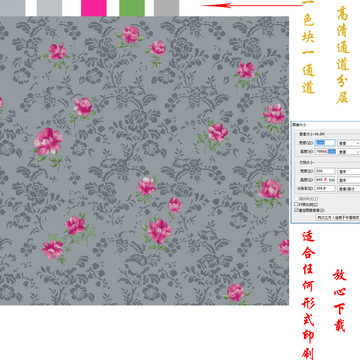
Task: Select the resolution field showing 304.8
Action: (325, 189)
